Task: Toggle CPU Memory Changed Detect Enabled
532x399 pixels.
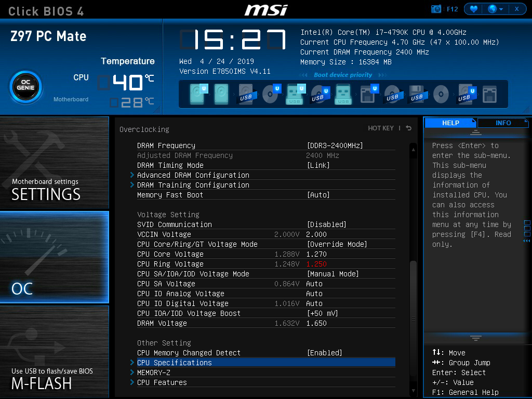Action: [324, 353]
